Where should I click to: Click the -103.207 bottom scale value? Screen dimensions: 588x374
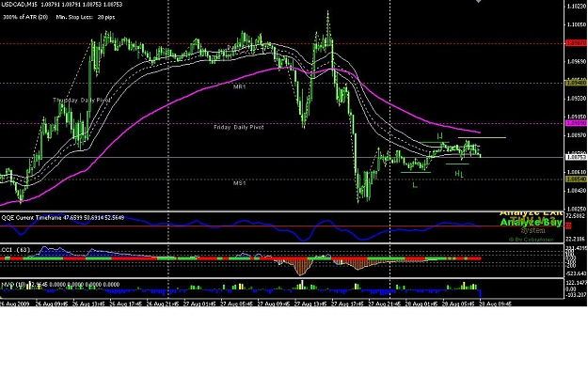(577, 295)
